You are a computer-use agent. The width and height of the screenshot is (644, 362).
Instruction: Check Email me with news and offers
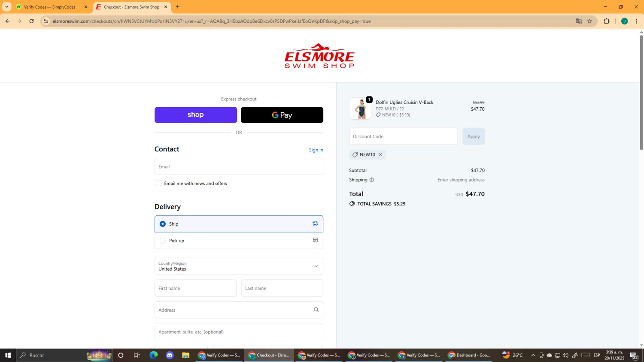[158, 183]
